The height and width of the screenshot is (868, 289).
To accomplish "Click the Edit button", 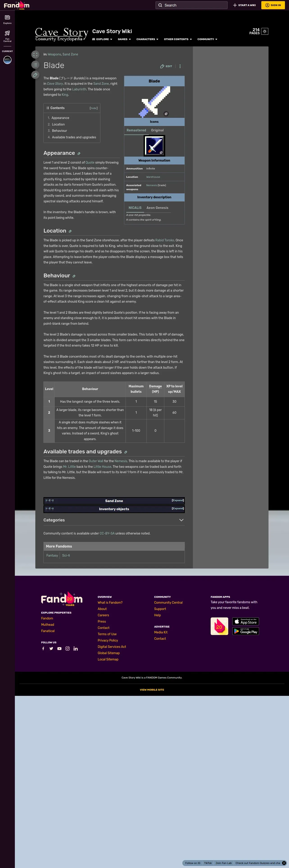I will pyautogui.click(x=166, y=66).
